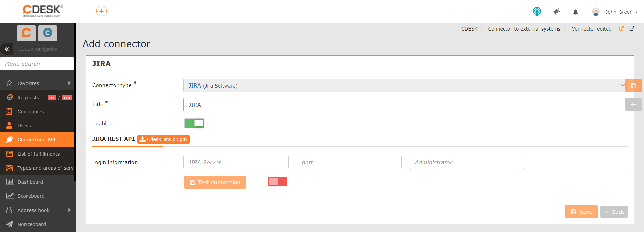Open the megaphone announcements icon
Screen dimensions: 644x232
[557, 12]
